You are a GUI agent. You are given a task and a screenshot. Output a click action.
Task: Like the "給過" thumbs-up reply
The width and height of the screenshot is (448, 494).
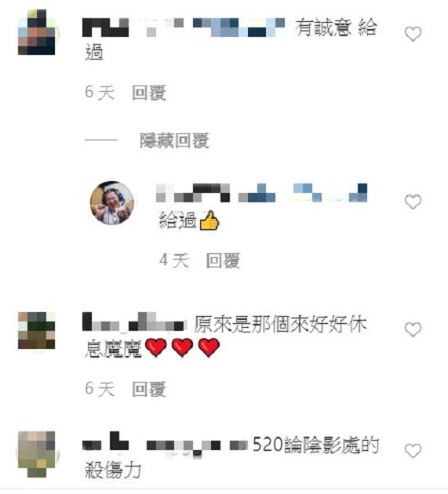click(x=413, y=202)
